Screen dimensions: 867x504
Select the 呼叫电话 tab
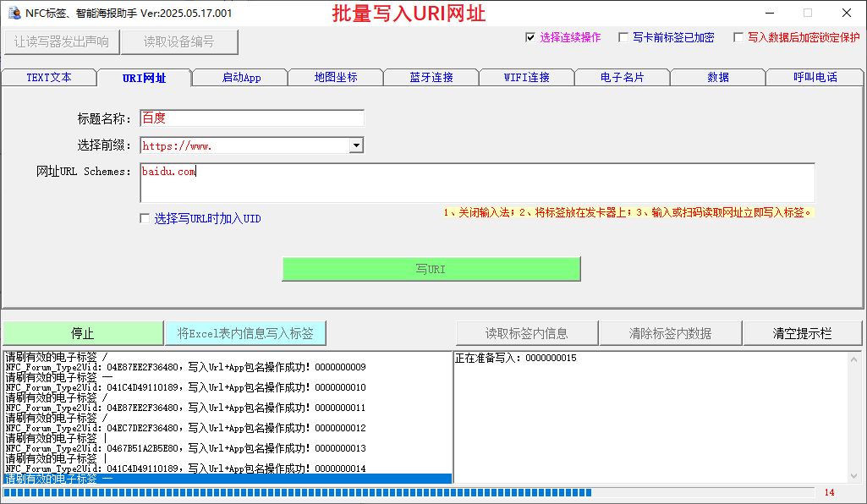click(815, 78)
